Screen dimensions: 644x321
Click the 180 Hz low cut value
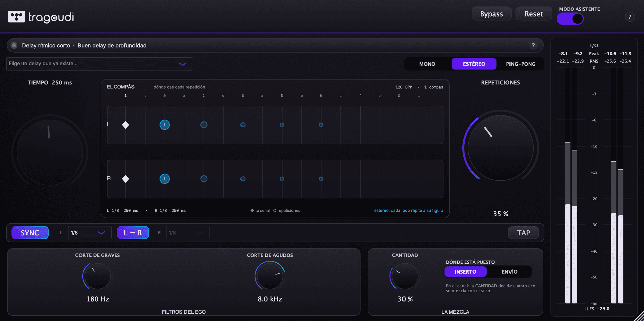tap(98, 299)
